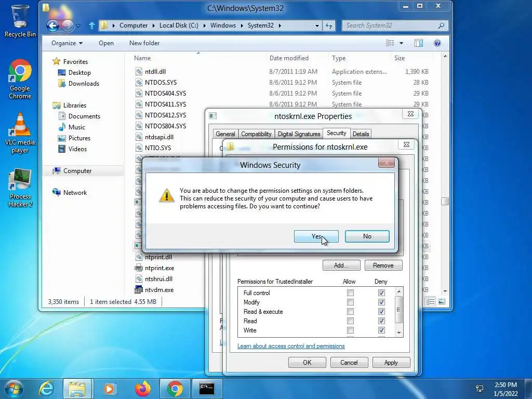Click Remove in Permissions dialog
The height and width of the screenshot is (399, 532).
point(383,265)
